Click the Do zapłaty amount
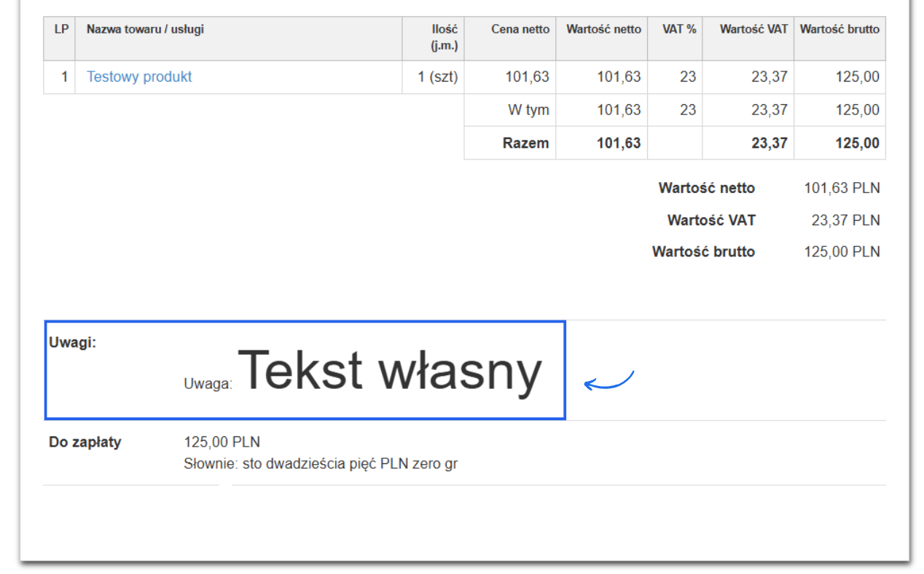 point(223,441)
